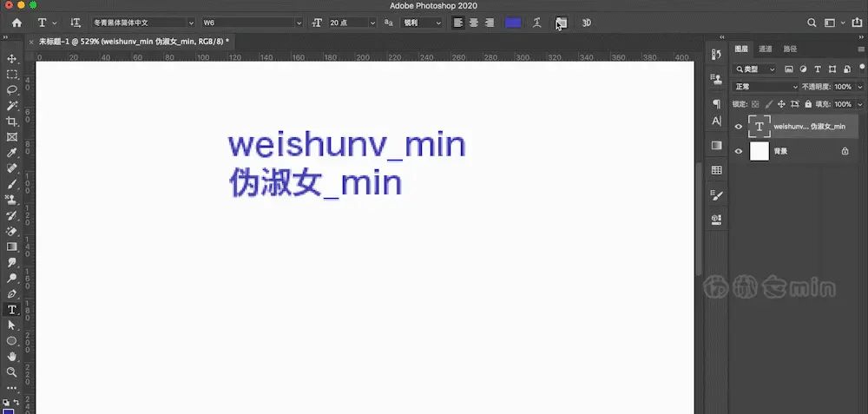The image size is (868, 414).
Task: Hide the weishunv text layer
Action: click(x=738, y=127)
